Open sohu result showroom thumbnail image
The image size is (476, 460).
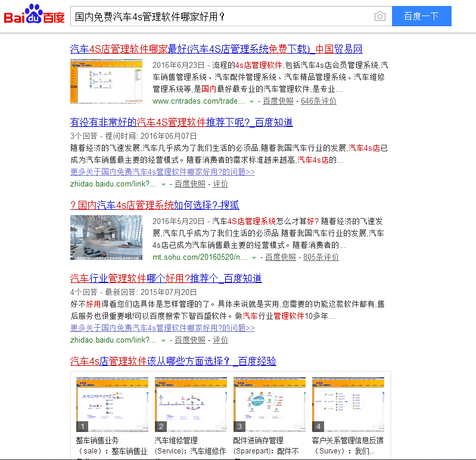[106, 237]
